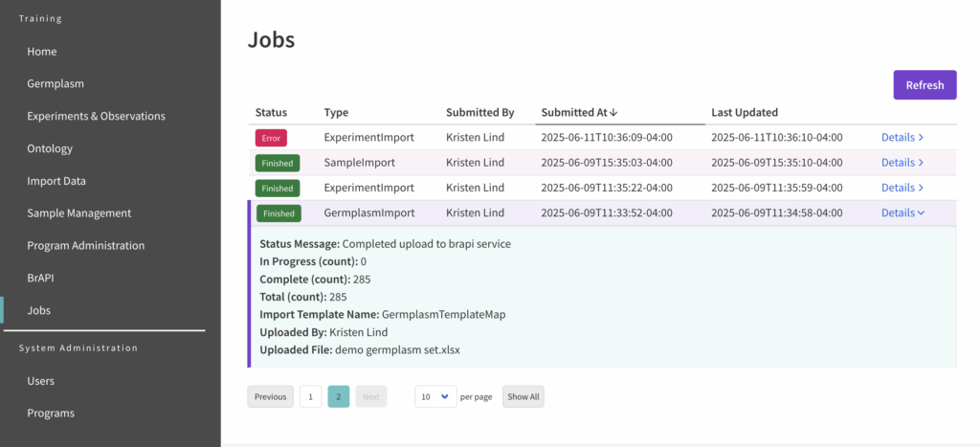
Task: Open the Ontology sidebar item
Action: (50, 148)
